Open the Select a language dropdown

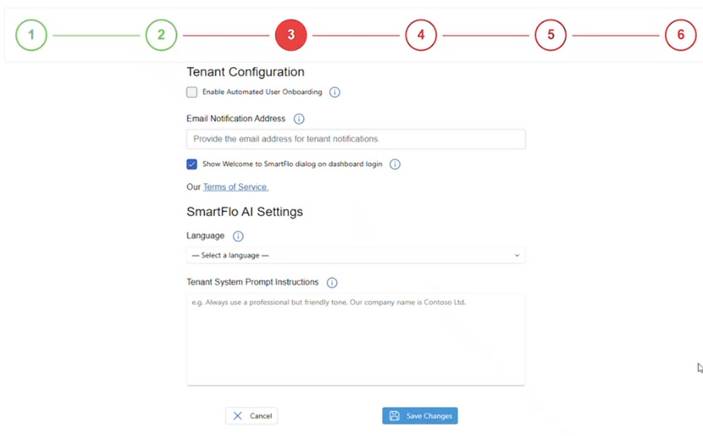click(x=356, y=255)
